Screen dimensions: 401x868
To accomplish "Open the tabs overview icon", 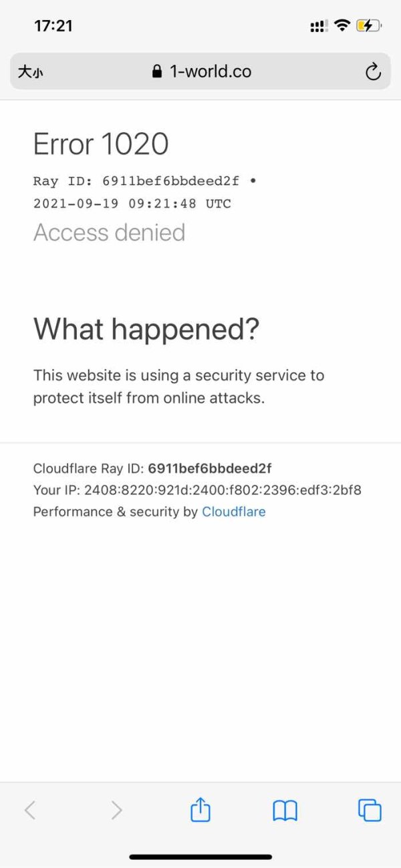I will tap(370, 811).
